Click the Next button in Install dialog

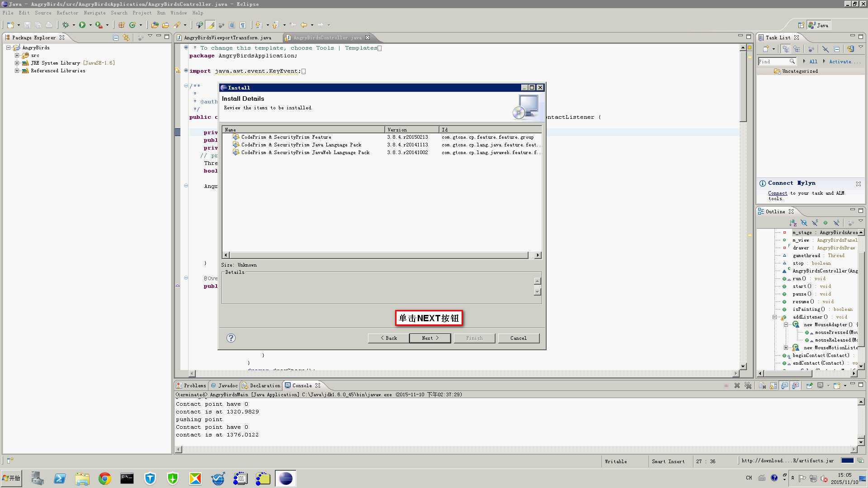click(430, 338)
